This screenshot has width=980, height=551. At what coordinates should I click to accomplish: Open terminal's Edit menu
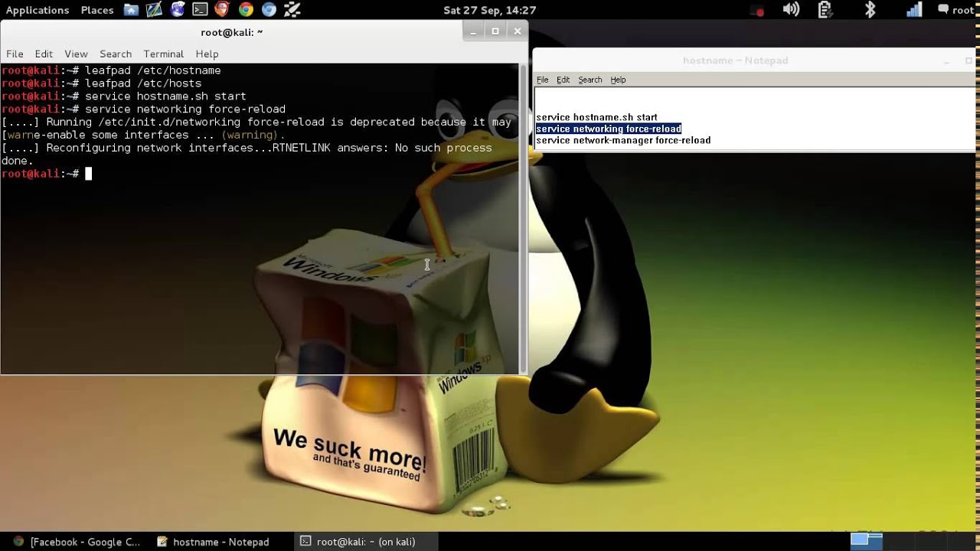click(x=44, y=54)
